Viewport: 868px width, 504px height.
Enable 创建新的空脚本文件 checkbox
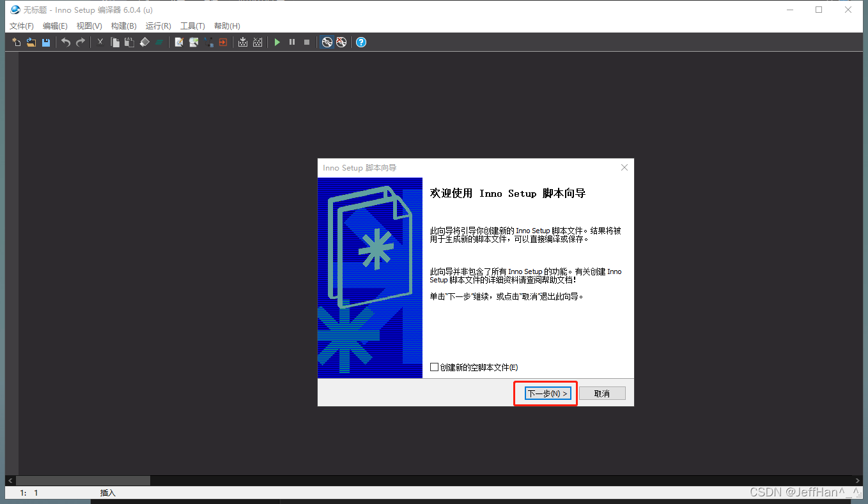click(x=434, y=367)
